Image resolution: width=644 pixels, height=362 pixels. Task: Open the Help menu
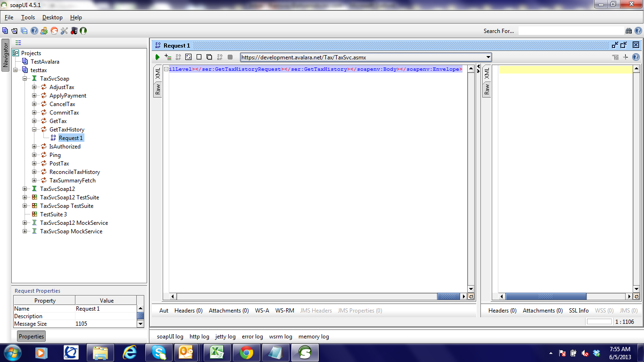76,17
